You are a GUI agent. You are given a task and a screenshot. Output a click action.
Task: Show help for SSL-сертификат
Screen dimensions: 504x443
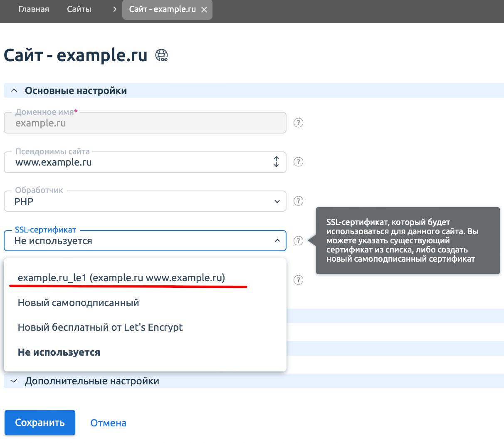299,241
